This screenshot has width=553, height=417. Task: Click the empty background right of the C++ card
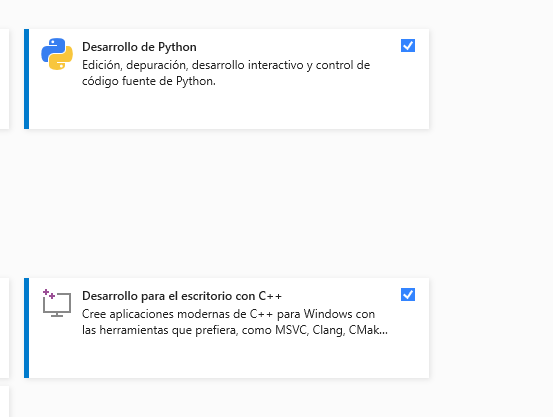click(x=491, y=328)
